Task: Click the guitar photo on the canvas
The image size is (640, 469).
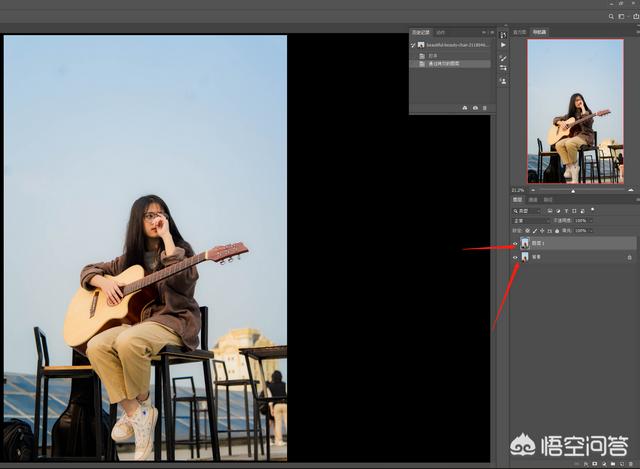Action: [145, 248]
